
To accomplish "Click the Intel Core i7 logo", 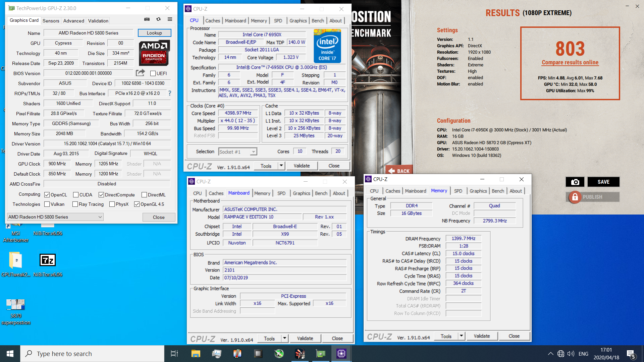I will click(x=327, y=46).
